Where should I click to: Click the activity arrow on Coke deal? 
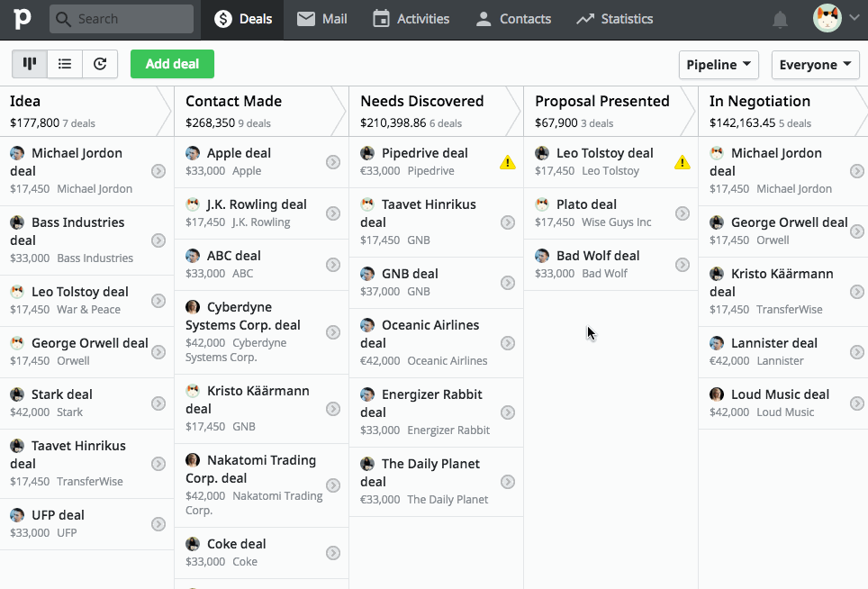pyautogui.click(x=333, y=553)
